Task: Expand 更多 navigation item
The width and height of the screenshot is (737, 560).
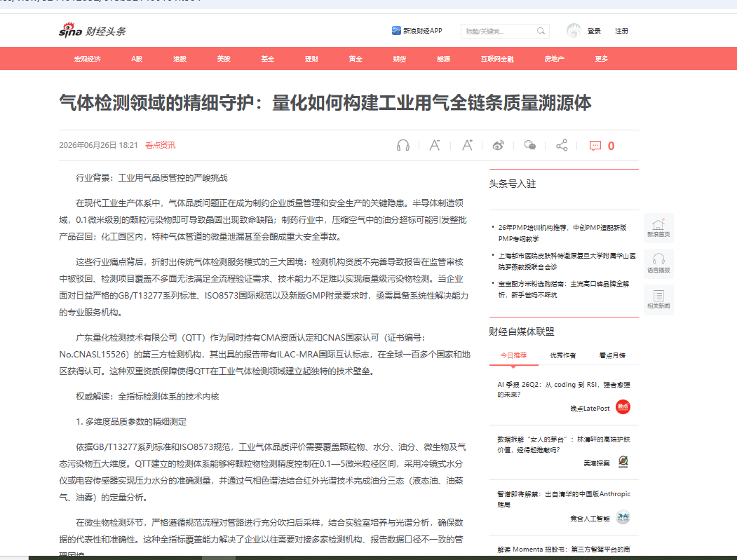Action: click(x=601, y=59)
